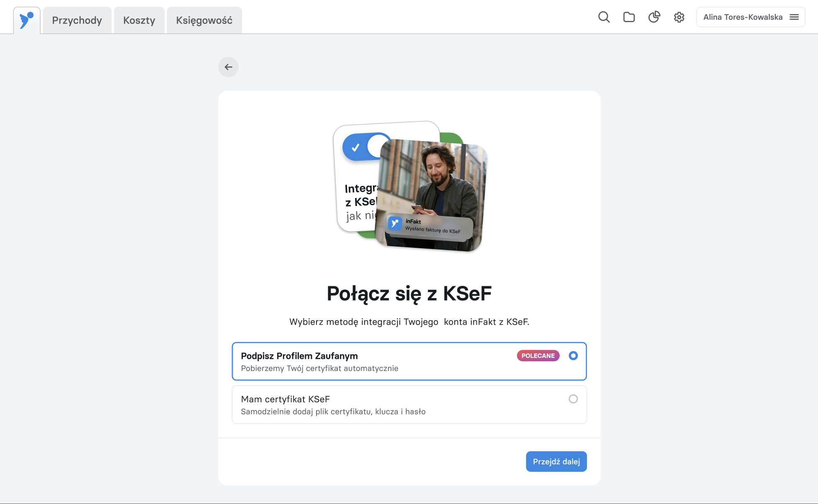
Task: Choose the Mam certyfikat KSeF option card
Action: pyautogui.click(x=409, y=404)
